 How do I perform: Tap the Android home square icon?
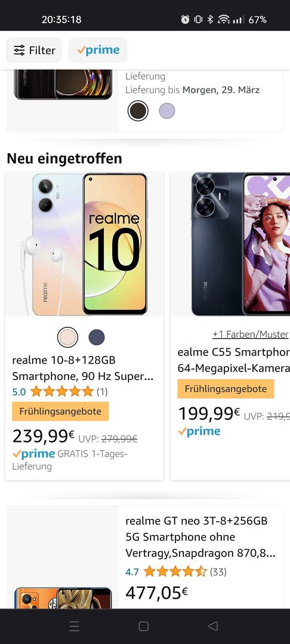click(x=143, y=626)
